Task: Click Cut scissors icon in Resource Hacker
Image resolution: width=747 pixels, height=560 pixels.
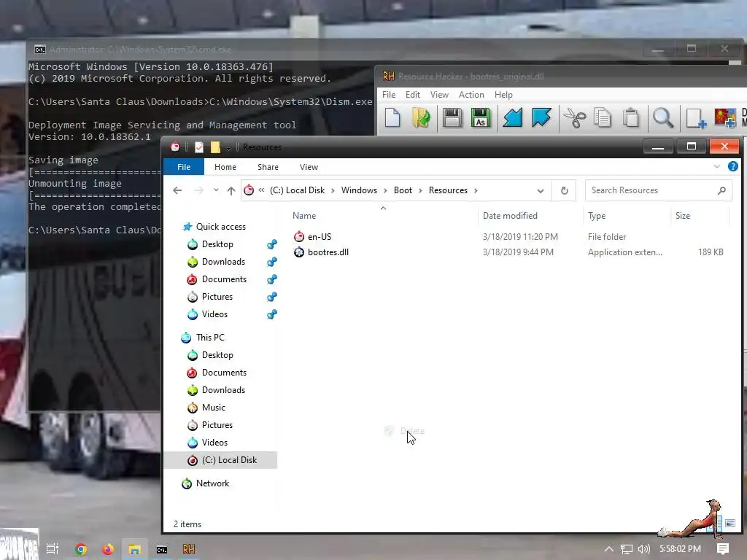Action: pyautogui.click(x=575, y=117)
